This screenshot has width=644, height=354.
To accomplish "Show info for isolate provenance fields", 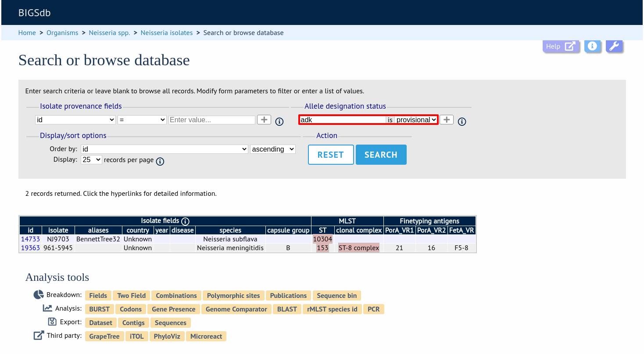I will (279, 122).
